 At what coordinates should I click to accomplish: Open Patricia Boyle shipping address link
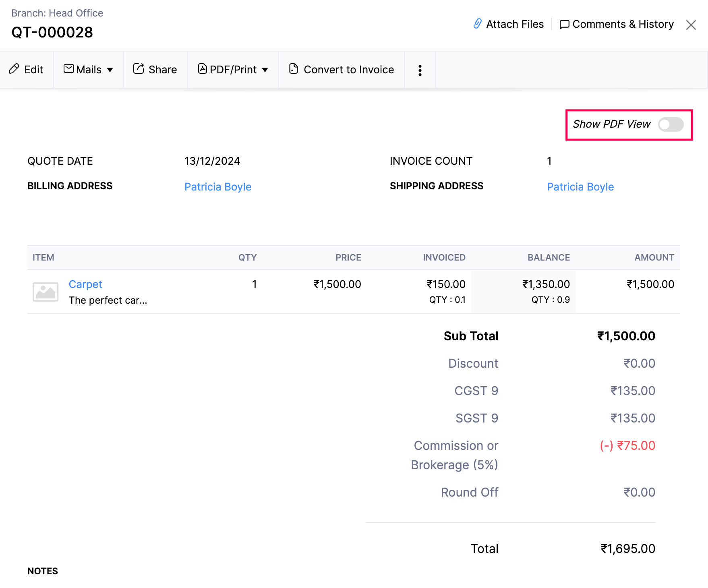(580, 187)
